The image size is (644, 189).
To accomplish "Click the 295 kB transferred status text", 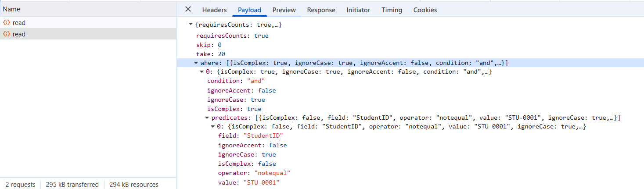I will coord(72,185).
